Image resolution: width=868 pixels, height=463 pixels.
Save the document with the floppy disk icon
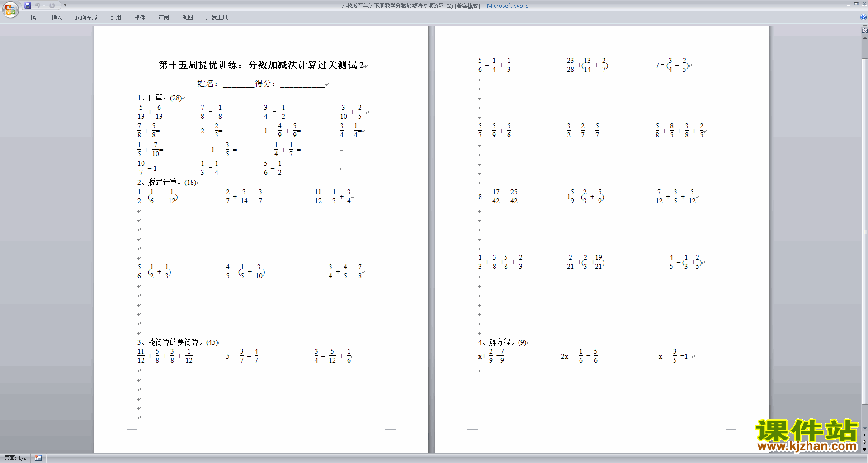pyautogui.click(x=28, y=5)
